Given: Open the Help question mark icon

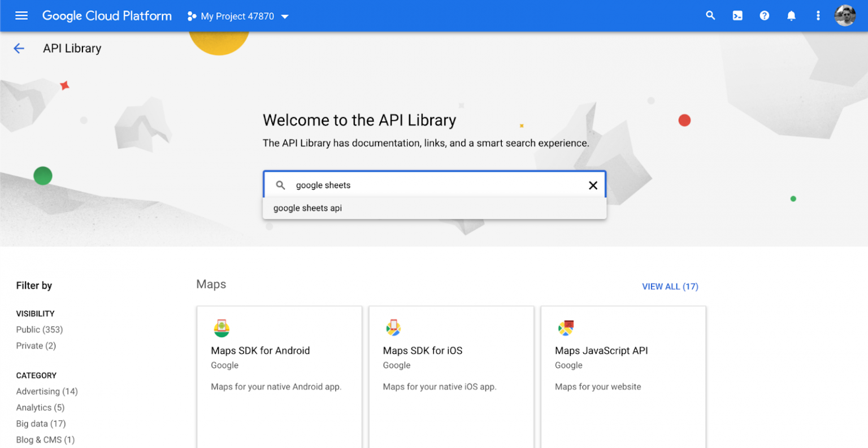Looking at the screenshot, I should (x=765, y=16).
